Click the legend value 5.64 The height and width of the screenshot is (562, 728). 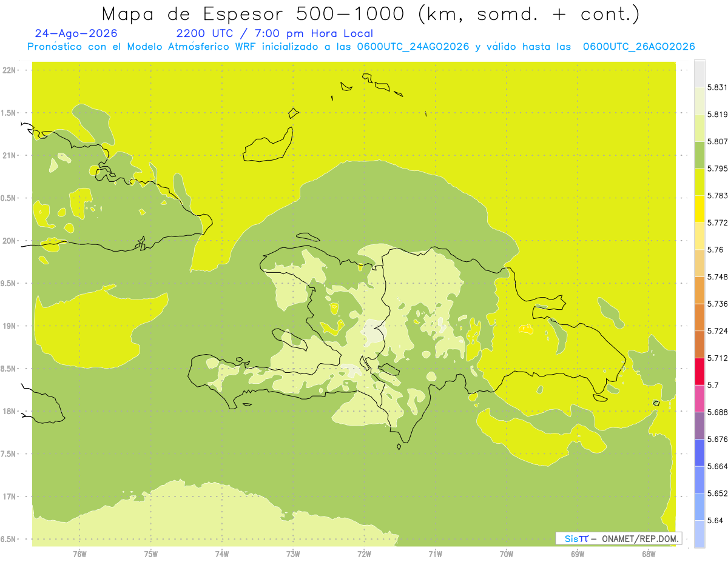(x=715, y=520)
